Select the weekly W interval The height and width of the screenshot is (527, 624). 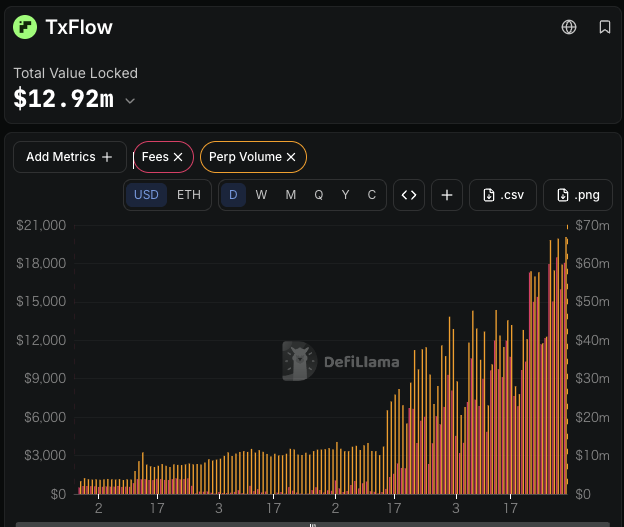261,195
